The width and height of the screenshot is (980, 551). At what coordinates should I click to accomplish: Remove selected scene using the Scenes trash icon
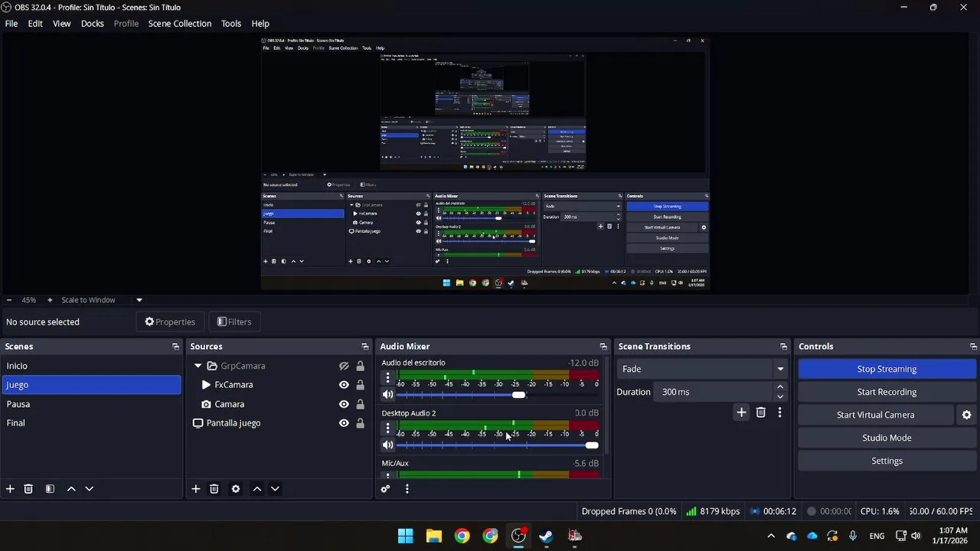point(28,489)
